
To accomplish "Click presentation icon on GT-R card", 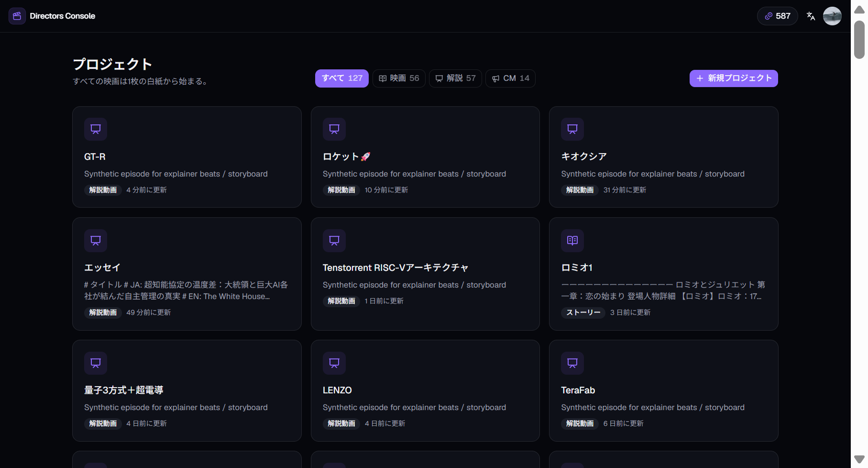I will click(x=96, y=129).
